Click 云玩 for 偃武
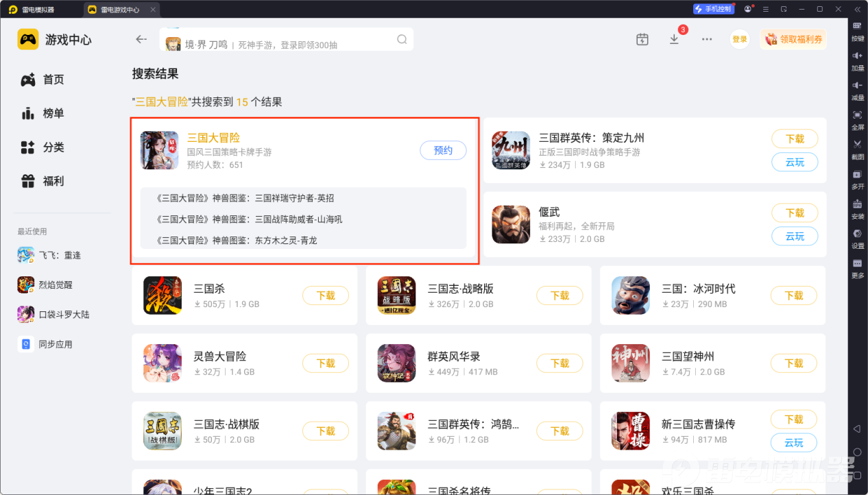The width and height of the screenshot is (868, 495). click(x=795, y=236)
